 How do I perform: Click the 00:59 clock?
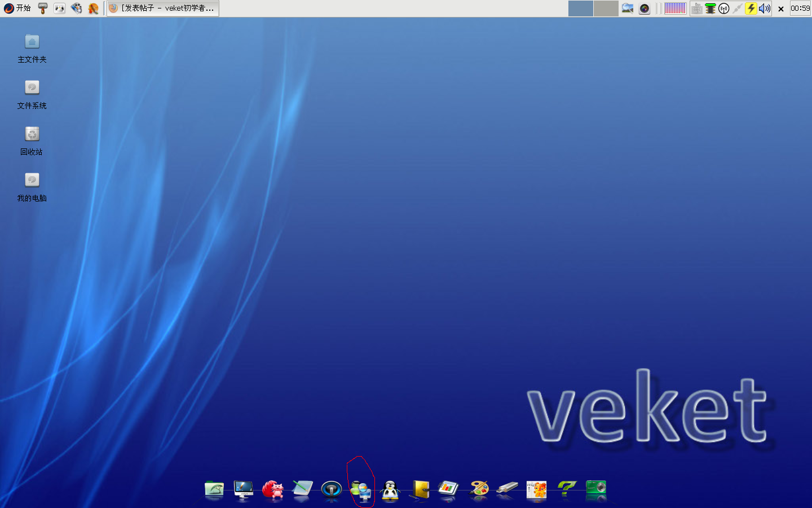coord(800,8)
